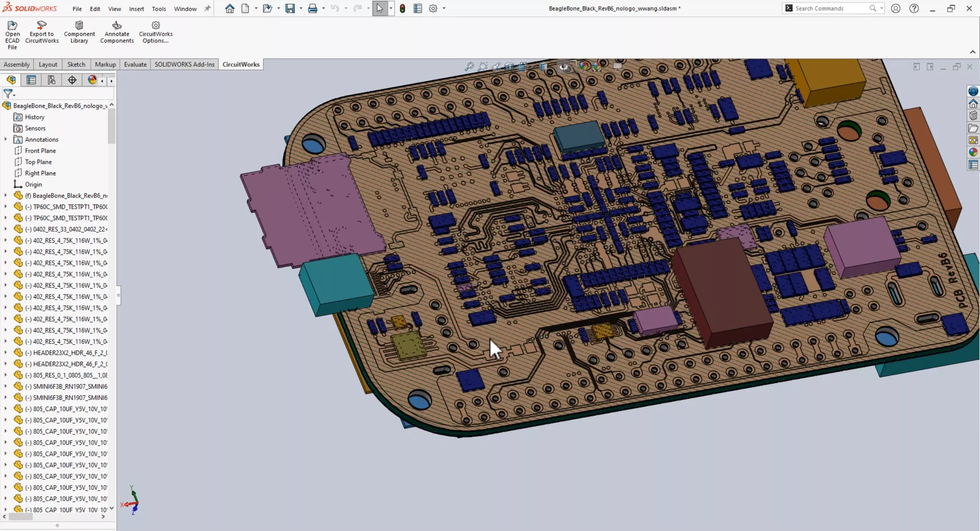Open the CircuitWorks ribbon tab
The width and height of the screenshot is (980, 531).
[241, 64]
